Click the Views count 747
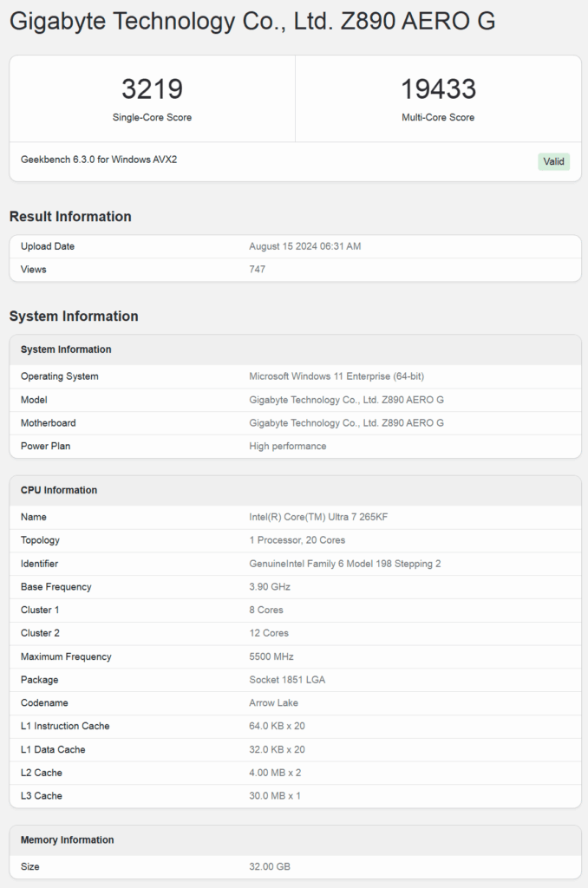The image size is (588, 888). [x=258, y=270]
